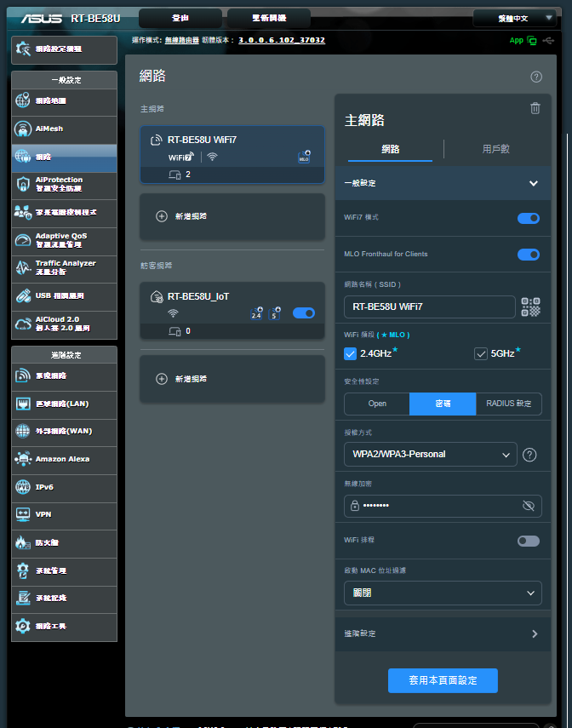The image size is (572, 728).
Task: Switch to the Network tab
Action: (x=390, y=150)
